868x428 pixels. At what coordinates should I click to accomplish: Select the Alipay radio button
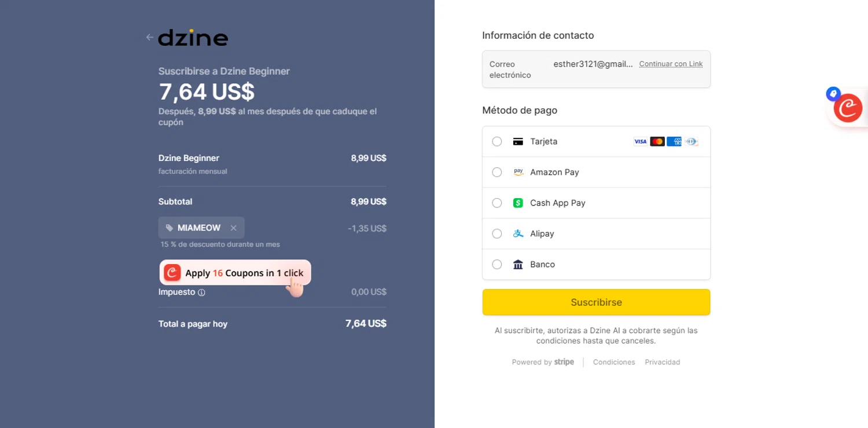pos(497,233)
